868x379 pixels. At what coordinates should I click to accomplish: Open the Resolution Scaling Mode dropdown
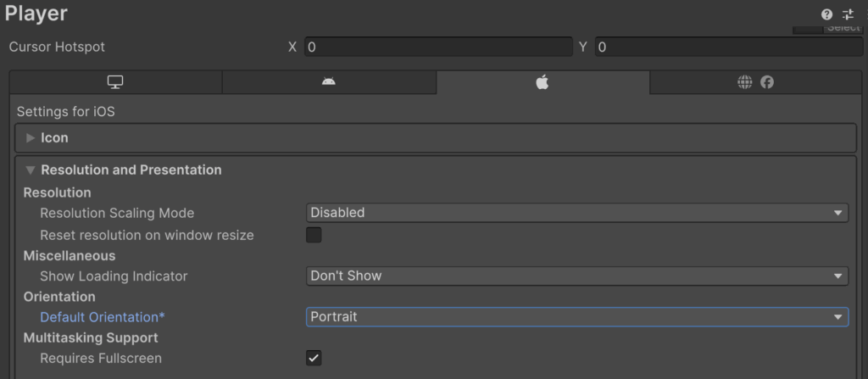coord(576,213)
